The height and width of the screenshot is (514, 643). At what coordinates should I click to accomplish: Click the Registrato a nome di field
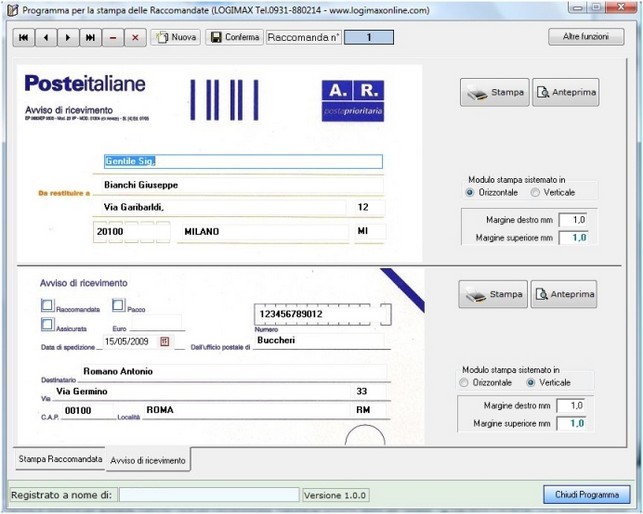[209, 495]
